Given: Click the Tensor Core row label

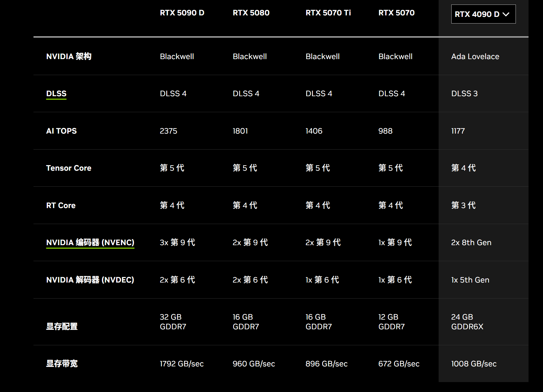Looking at the screenshot, I should tap(69, 168).
